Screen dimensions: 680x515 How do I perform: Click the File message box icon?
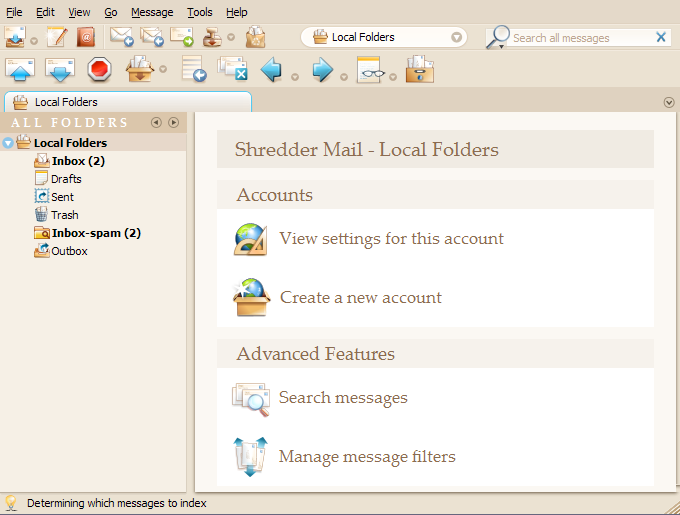[140, 69]
